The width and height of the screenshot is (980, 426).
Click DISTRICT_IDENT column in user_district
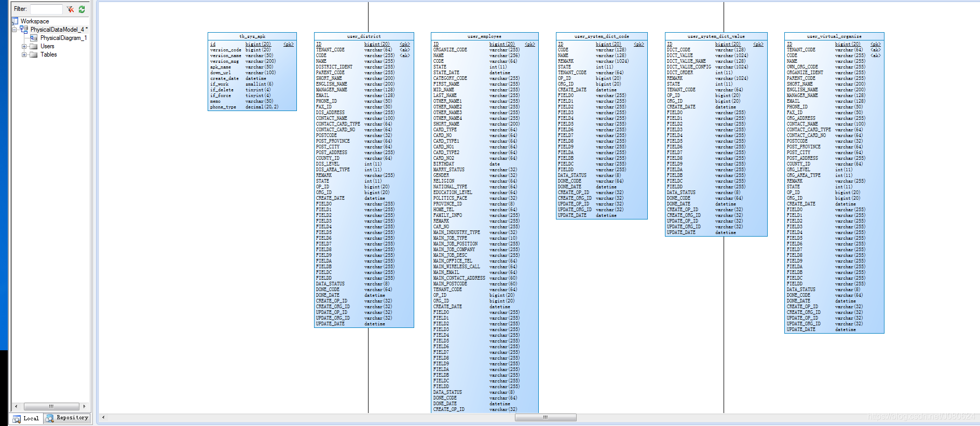point(334,67)
